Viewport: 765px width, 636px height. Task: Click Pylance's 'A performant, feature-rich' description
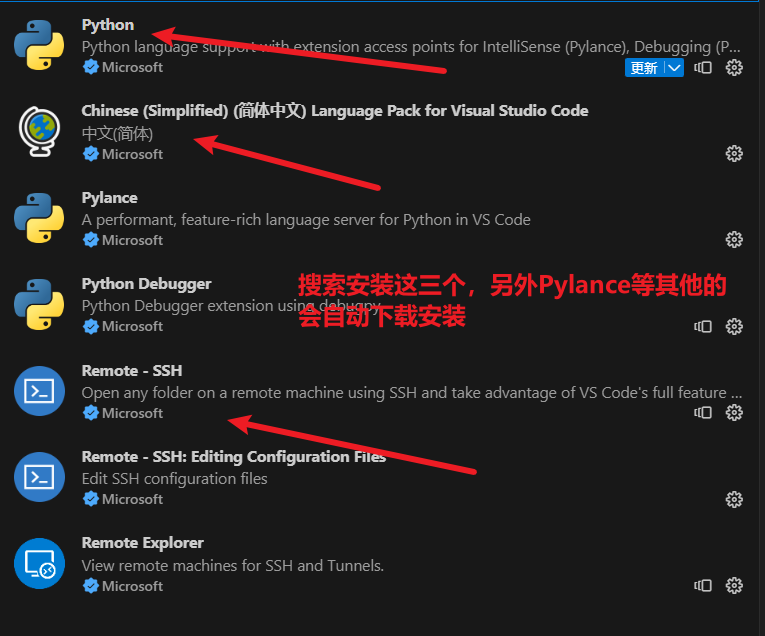pyautogui.click(x=306, y=220)
